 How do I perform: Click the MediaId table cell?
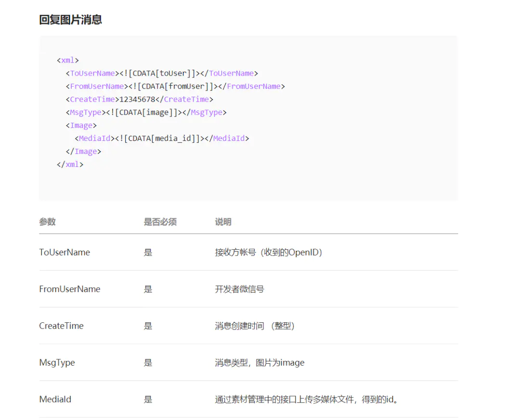(x=55, y=399)
